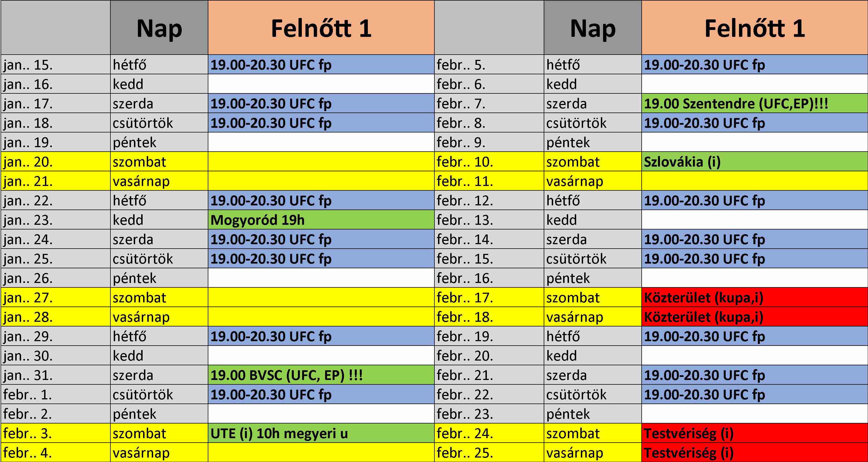Click Testvériség (i) on febr. 25.
The width and height of the screenshot is (868, 462).
pos(754,453)
